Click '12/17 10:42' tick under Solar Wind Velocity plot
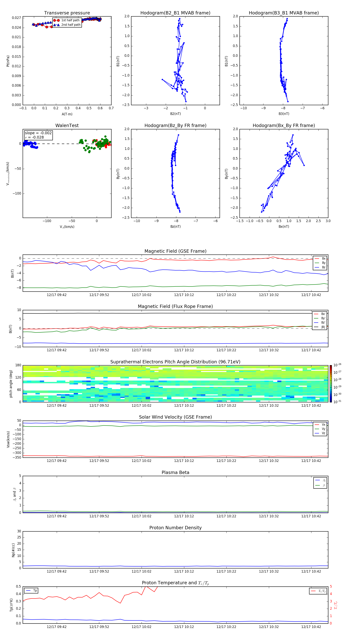The width and height of the screenshot is (351, 644). [x=311, y=461]
